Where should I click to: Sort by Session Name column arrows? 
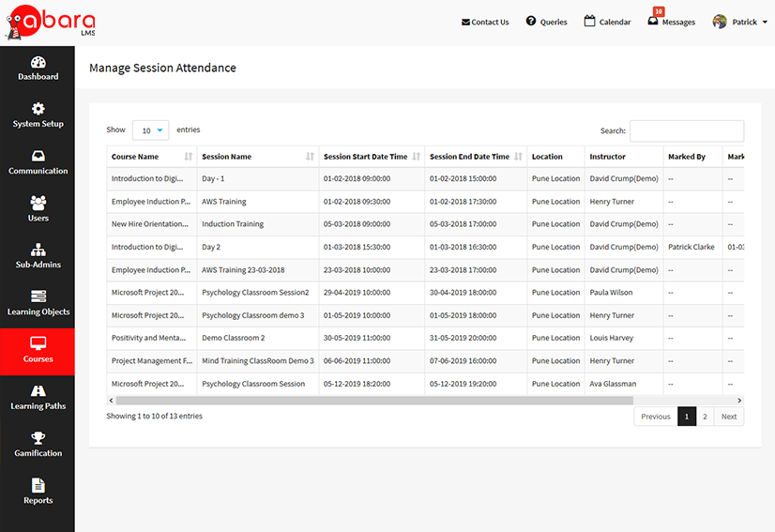coord(310,157)
